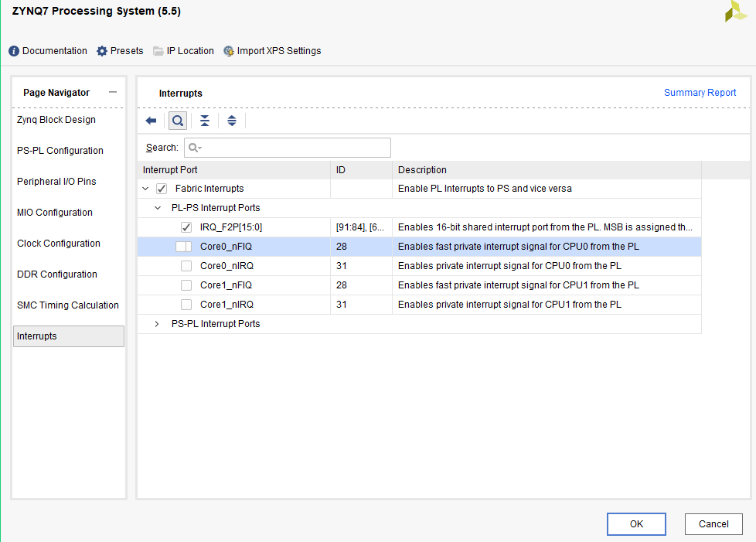The height and width of the screenshot is (542, 756).
Task: Click the Presets gear icon
Action: [102, 51]
